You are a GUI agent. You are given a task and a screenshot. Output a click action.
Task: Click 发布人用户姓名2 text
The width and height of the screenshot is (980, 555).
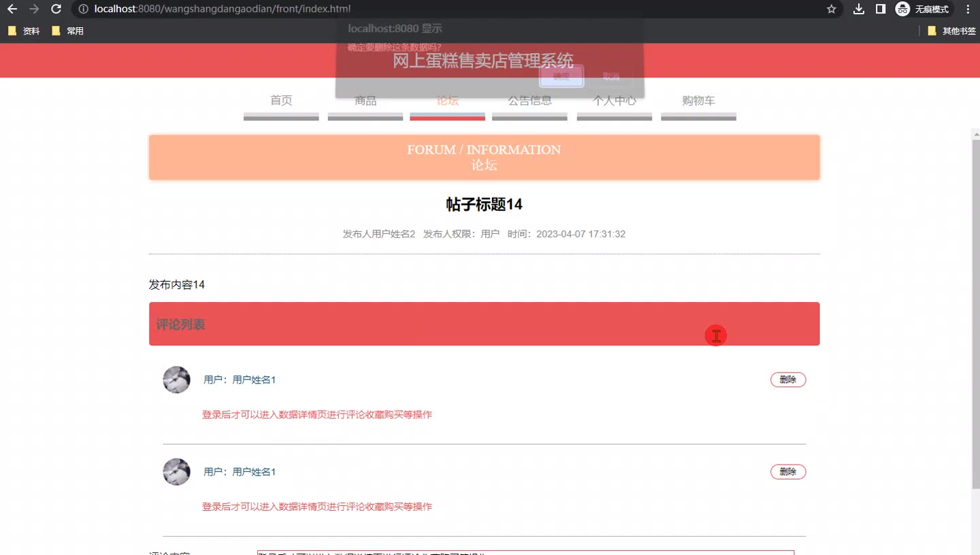379,234
